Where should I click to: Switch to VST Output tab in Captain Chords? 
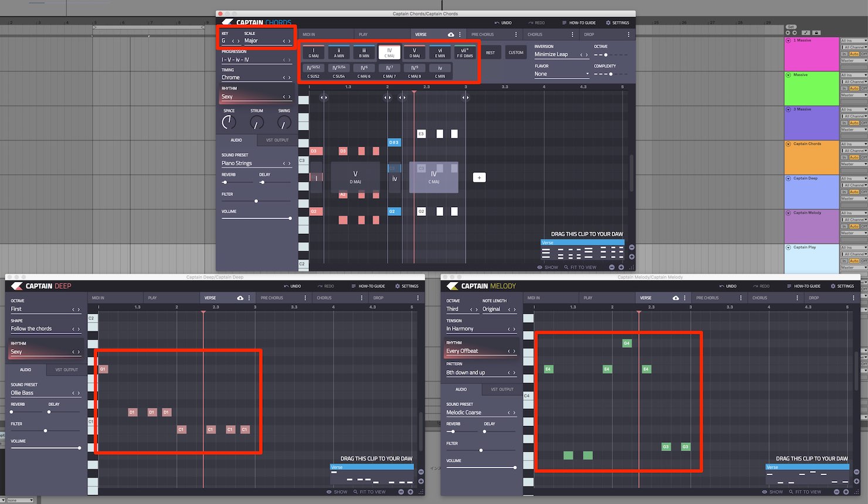point(277,140)
